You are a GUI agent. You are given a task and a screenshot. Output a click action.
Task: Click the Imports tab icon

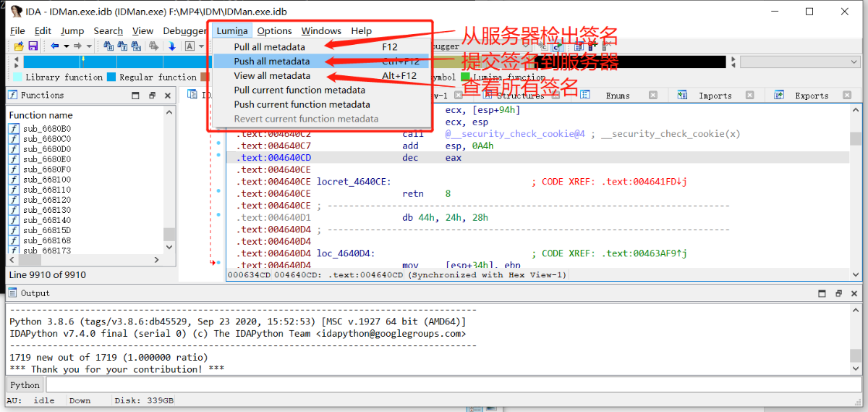click(x=682, y=95)
